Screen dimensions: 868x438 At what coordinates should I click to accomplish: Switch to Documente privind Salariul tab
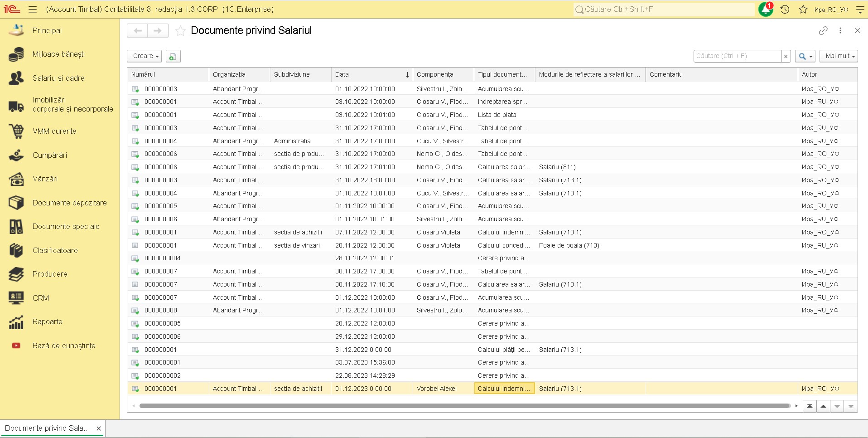pyautogui.click(x=47, y=428)
